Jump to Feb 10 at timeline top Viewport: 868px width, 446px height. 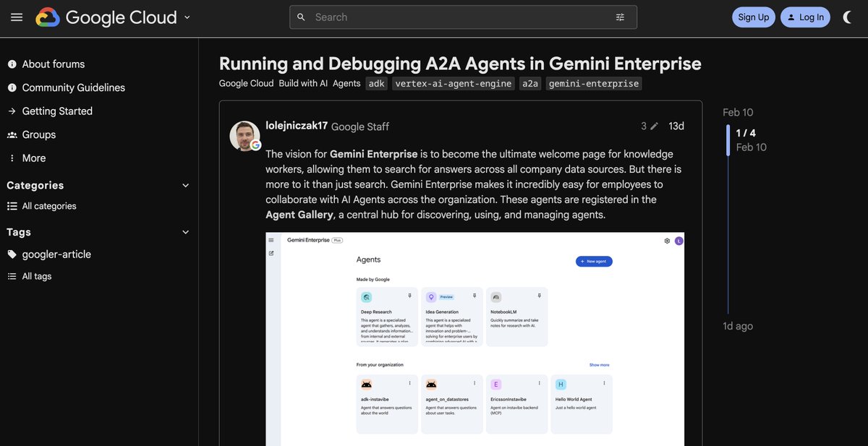pos(738,112)
